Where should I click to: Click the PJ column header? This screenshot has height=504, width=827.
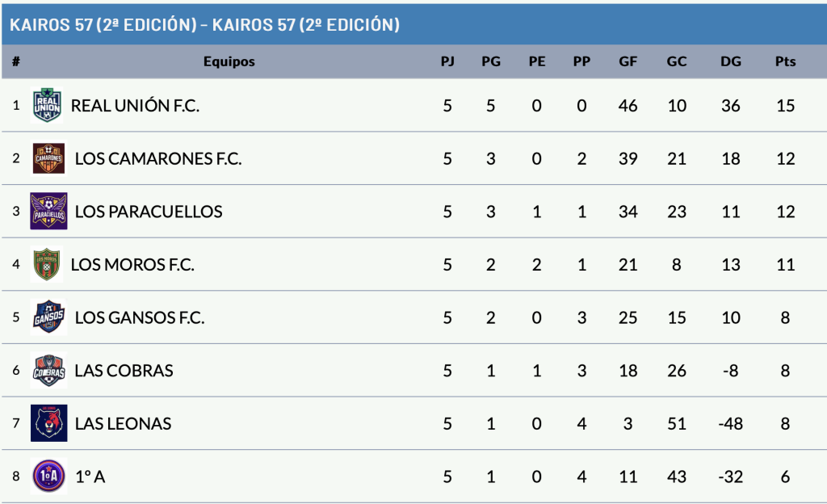(x=447, y=61)
